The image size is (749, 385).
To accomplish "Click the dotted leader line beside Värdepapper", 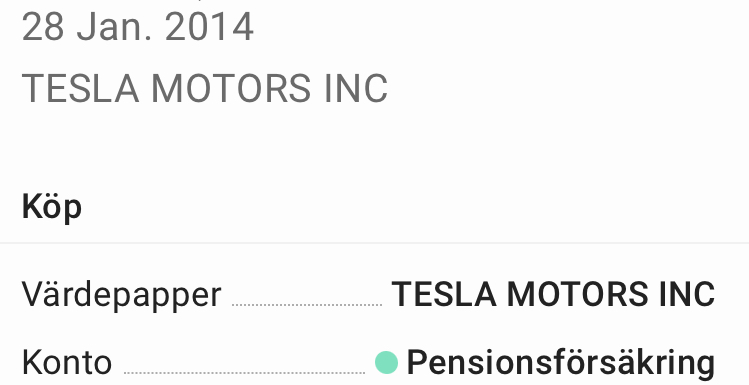I will tap(307, 305).
